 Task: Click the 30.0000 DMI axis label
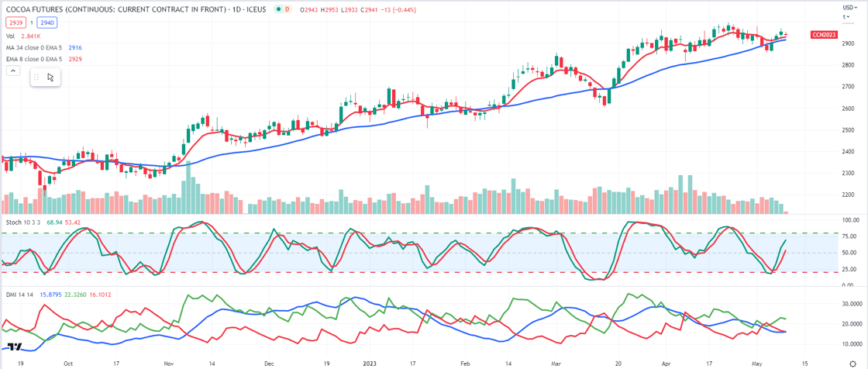point(852,304)
